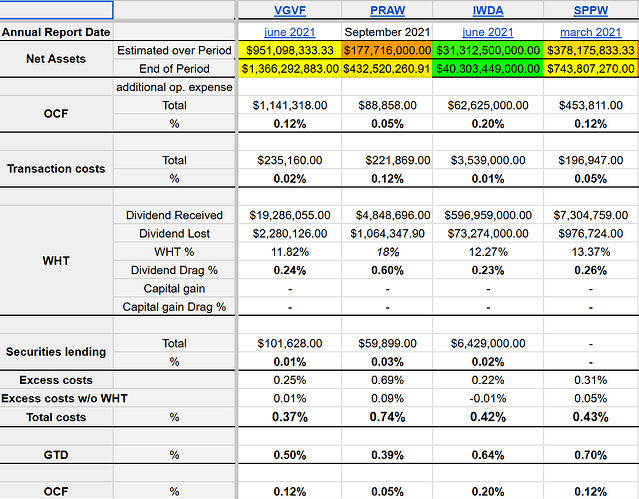Select Dividend Received label
The image size is (639, 499).
click(x=174, y=215)
